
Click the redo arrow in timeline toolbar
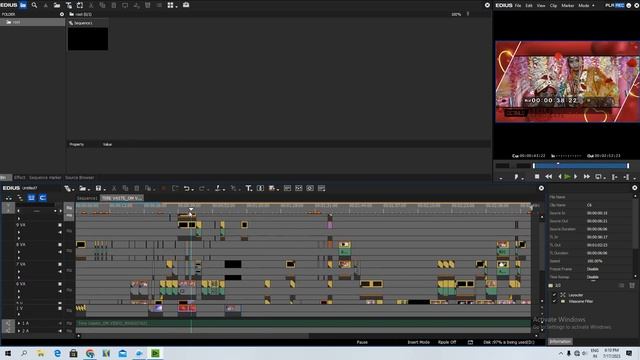pos(202,188)
